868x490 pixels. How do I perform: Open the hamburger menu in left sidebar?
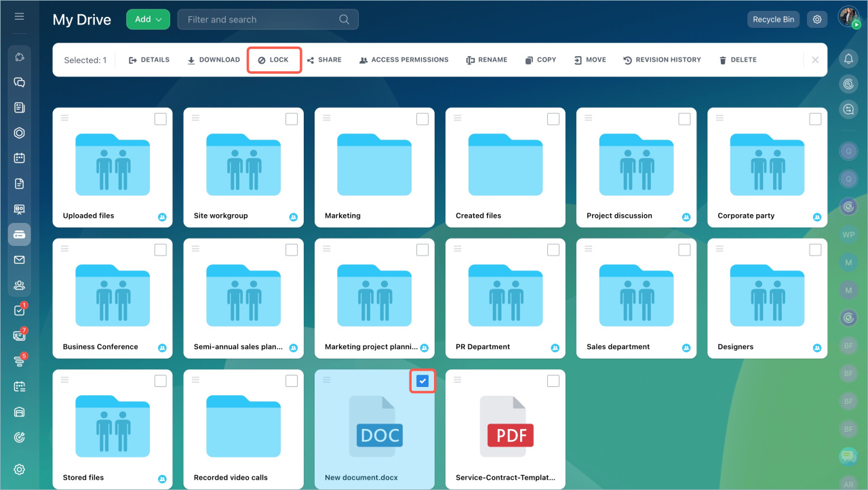(19, 16)
